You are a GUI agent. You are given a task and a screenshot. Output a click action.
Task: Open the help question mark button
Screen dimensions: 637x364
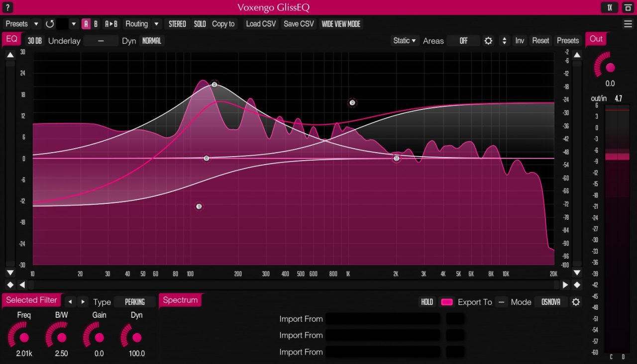click(x=7, y=7)
